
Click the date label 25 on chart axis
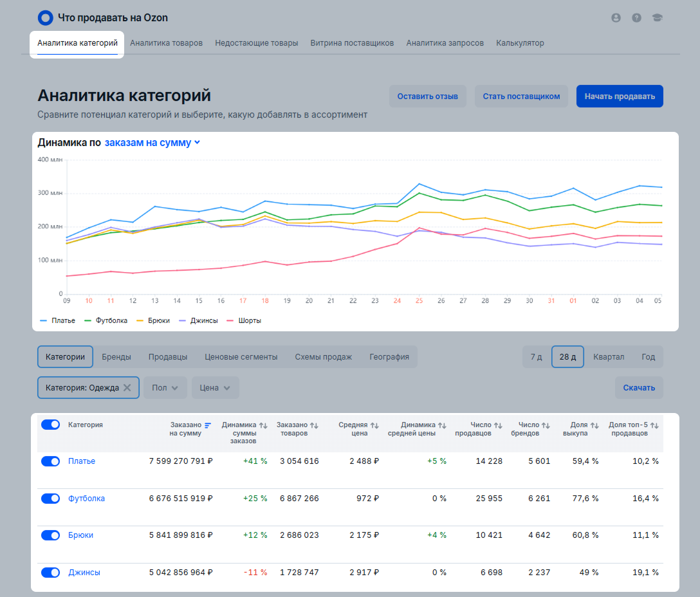pyautogui.click(x=419, y=301)
